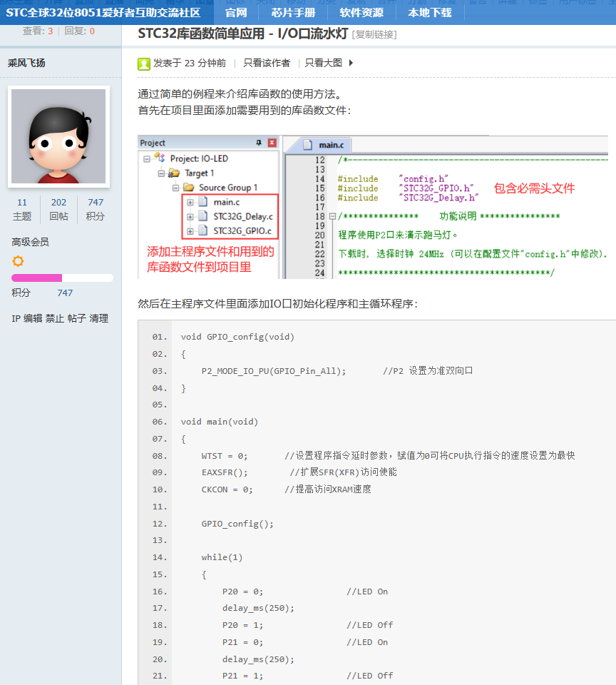Click the 禁止 admin link
This screenshot has width=616, height=685.
[55, 318]
